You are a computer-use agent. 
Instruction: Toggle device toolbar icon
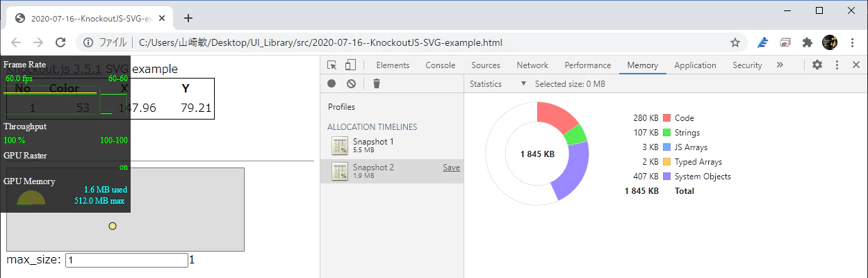click(351, 65)
